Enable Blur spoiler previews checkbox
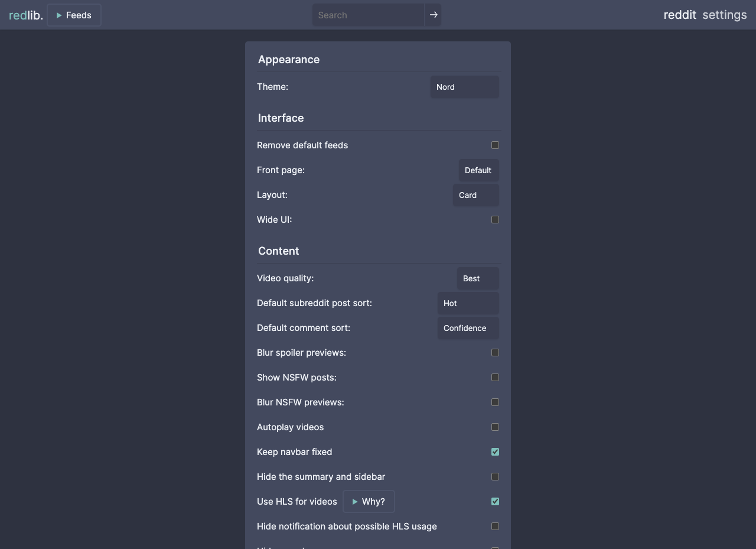Viewport: 756px width, 549px height. pyautogui.click(x=495, y=352)
